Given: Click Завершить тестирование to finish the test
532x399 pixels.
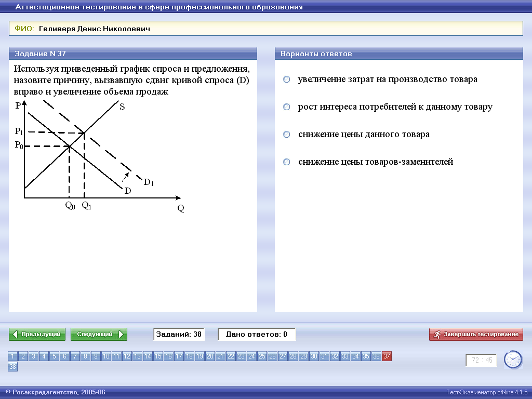Looking at the screenshot, I should pyautogui.click(x=476, y=334).
